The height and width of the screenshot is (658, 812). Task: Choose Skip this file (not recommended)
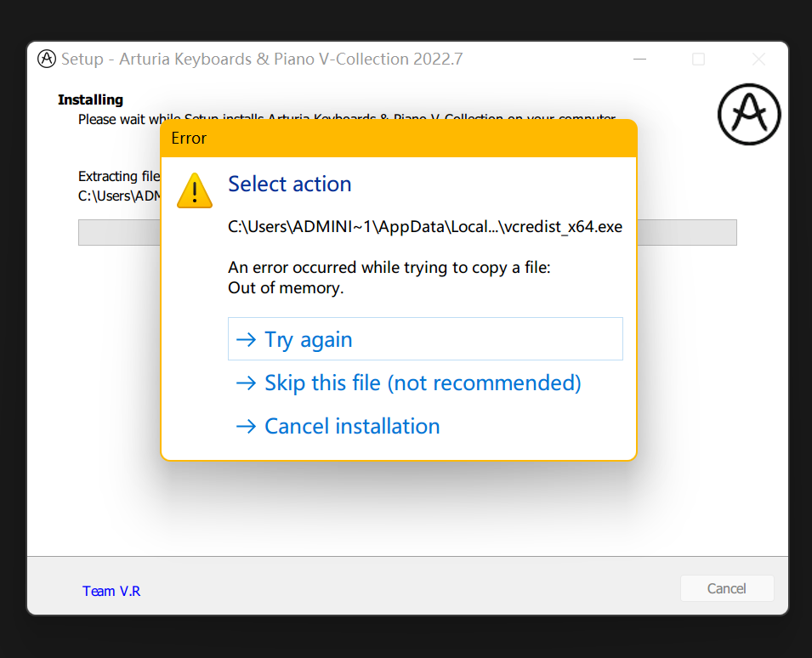tap(425, 383)
